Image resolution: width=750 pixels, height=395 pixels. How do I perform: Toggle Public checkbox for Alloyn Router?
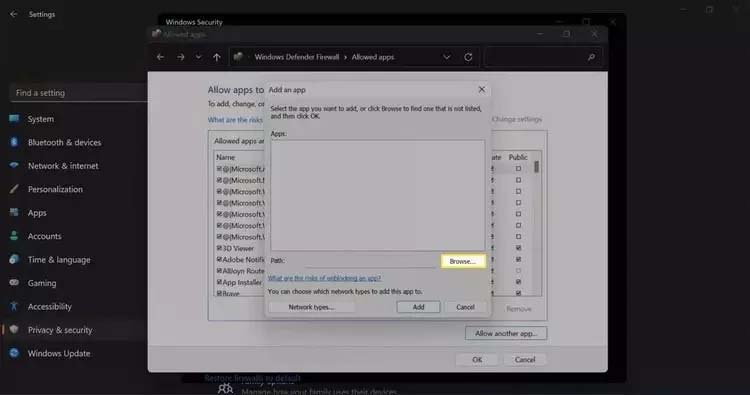518,271
